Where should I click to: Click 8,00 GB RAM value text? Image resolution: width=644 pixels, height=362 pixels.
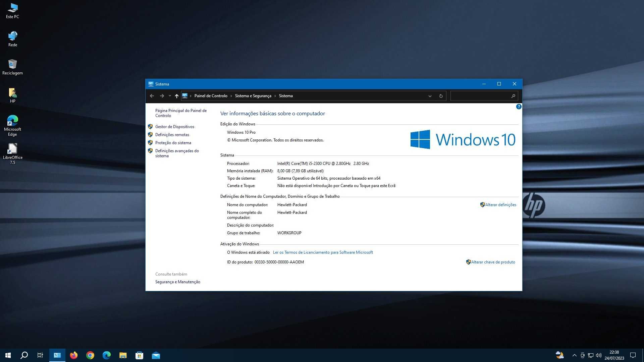pos(300,171)
